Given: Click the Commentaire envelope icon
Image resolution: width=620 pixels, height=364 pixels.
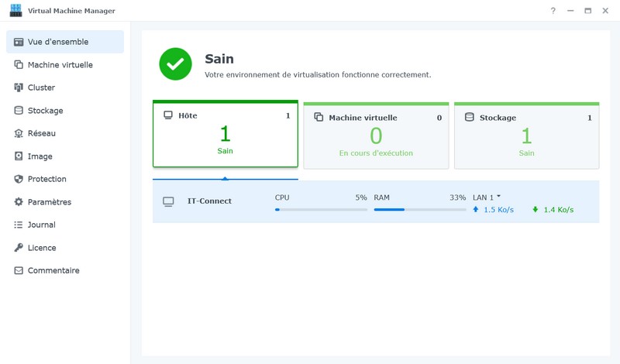Looking at the screenshot, I should [x=19, y=270].
